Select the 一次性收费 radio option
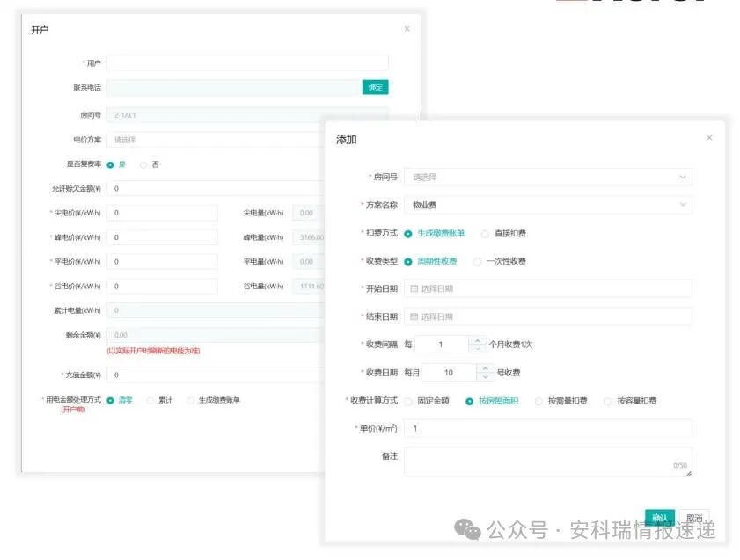Screen dimensions: 740x560 476,260
